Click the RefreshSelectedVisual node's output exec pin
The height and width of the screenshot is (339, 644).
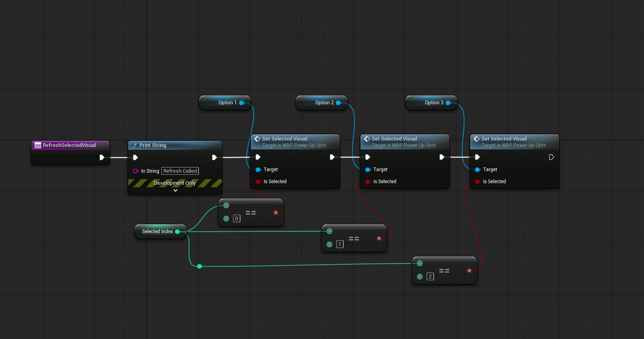tap(102, 157)
